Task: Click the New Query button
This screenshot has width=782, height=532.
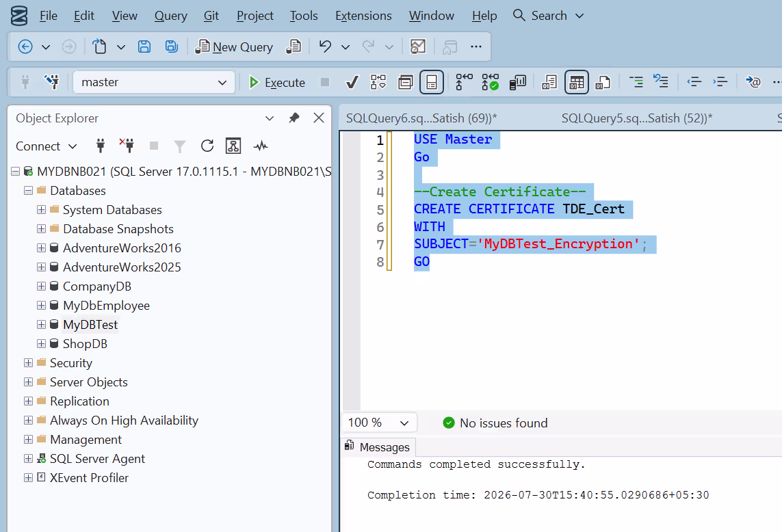Action: coord(235,47)
